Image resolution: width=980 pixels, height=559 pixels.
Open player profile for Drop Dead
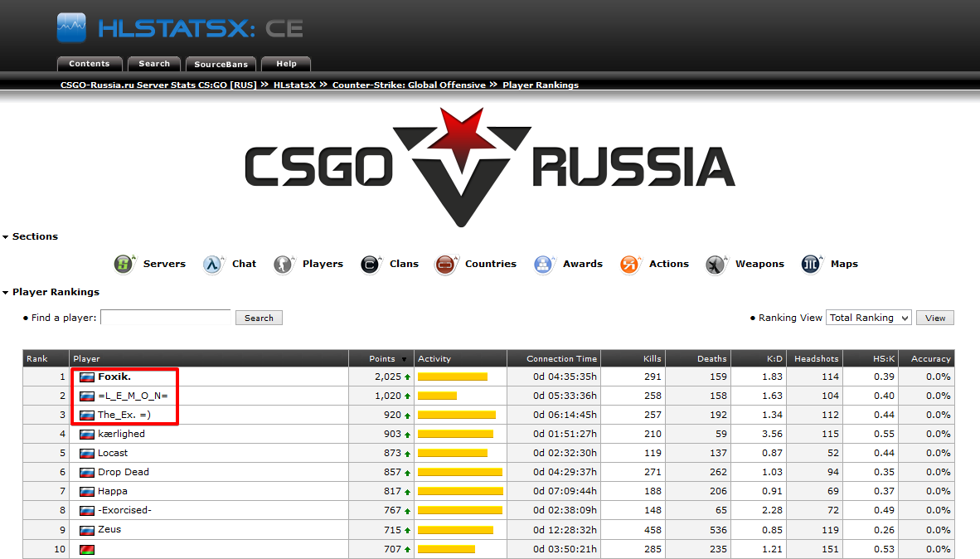tap(124, 472)
